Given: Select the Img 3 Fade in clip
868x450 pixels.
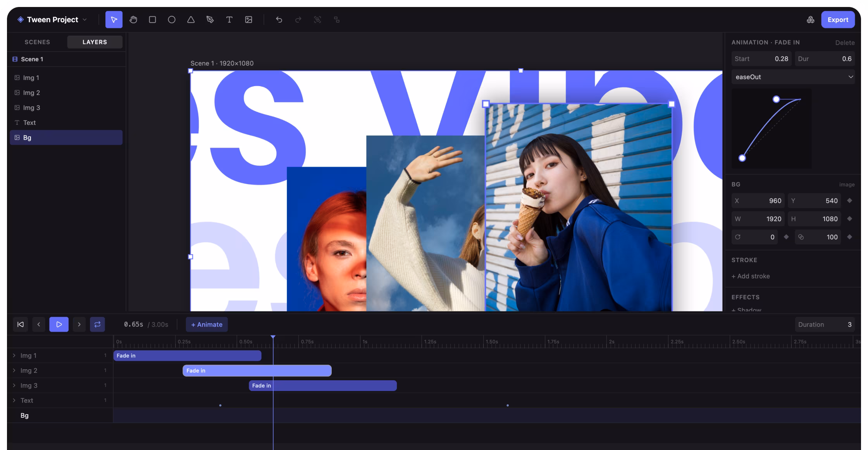Looking at the screenshot, I should point(323,385).
